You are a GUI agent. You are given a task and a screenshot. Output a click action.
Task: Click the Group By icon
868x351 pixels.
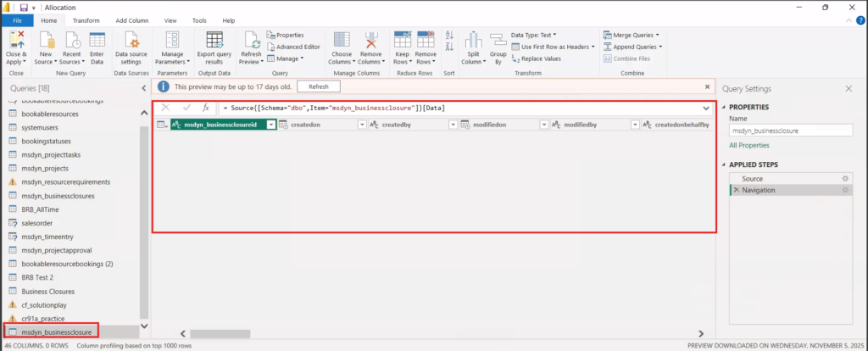click(x=498, y=42)
